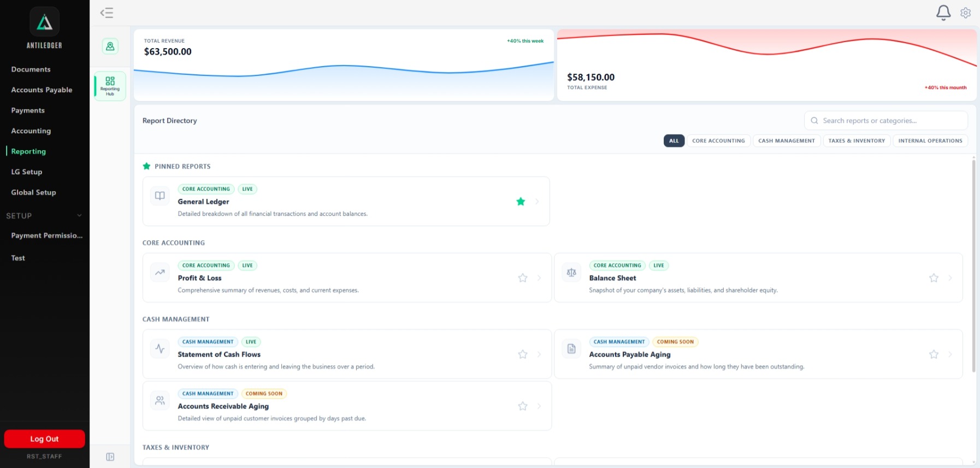The image size is (980, 468).
Task: Open Profit & Loss via chevron arrow
Action: 539,278
